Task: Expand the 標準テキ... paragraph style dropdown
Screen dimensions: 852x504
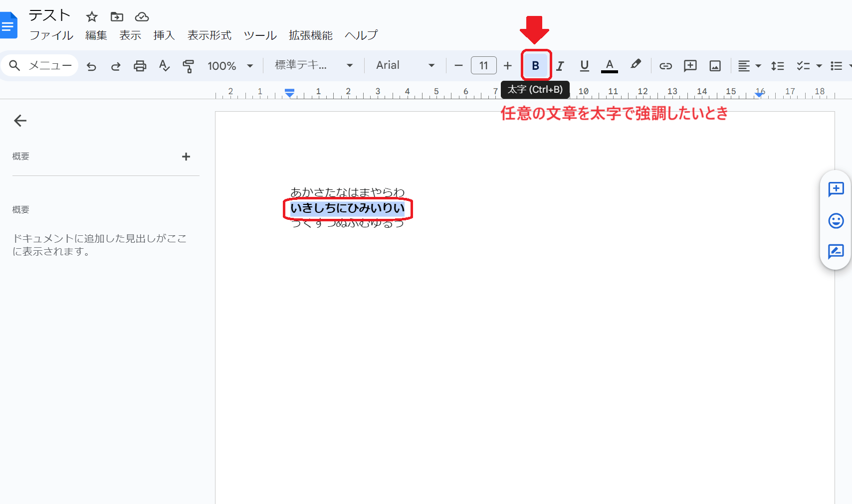Action: [x=314, y=65]
